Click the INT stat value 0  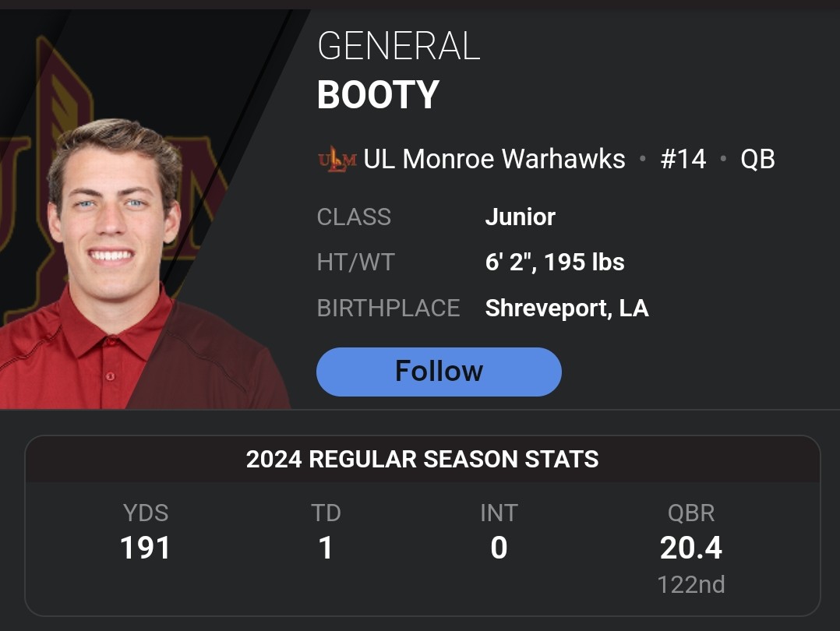(499, 548)
